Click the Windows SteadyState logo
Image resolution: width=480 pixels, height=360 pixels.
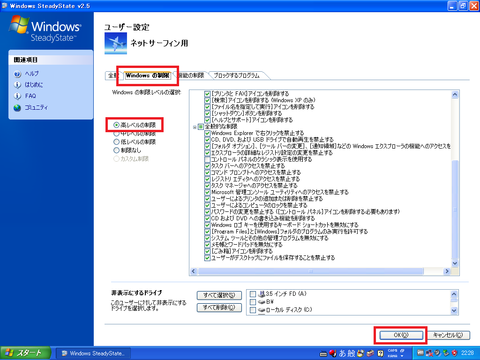45,29
